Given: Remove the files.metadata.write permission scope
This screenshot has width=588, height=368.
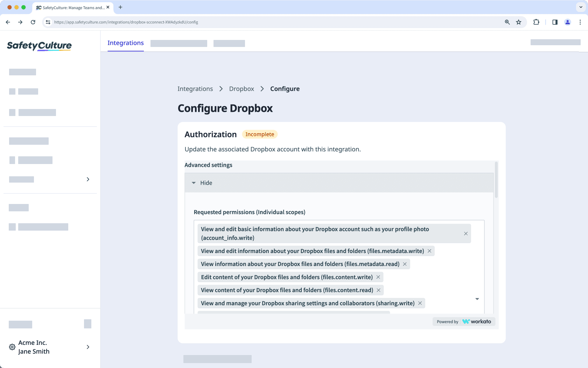Looking at the screenshot, I should (x=429, y=251).
